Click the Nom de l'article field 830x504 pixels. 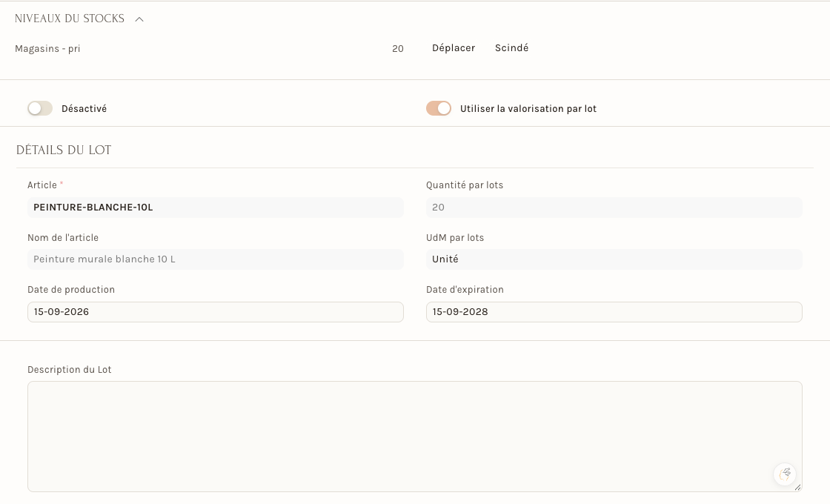point(216,259)
